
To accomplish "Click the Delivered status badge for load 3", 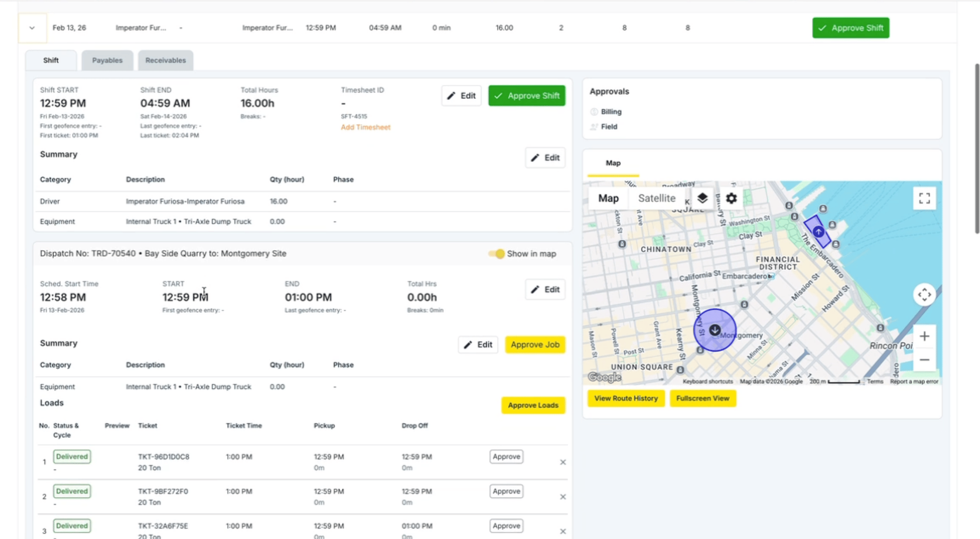I will point(72,526).
